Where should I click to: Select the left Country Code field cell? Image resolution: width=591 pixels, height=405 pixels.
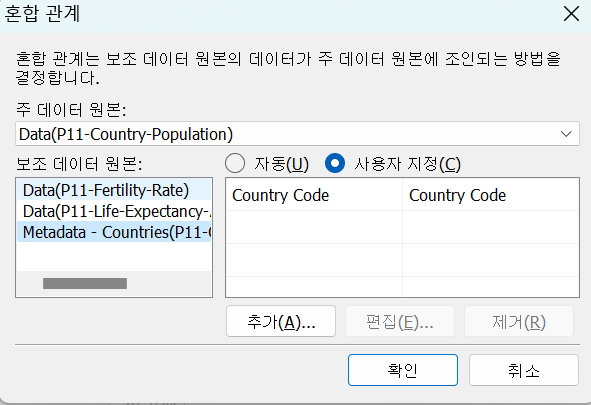(314, 195)
